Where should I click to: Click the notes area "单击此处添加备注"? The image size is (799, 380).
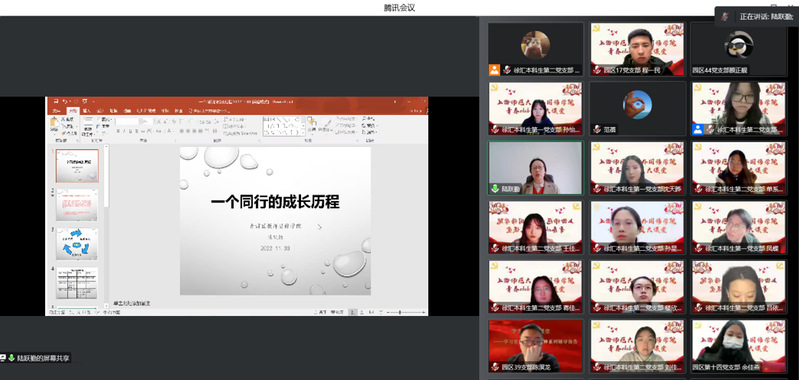131,303
